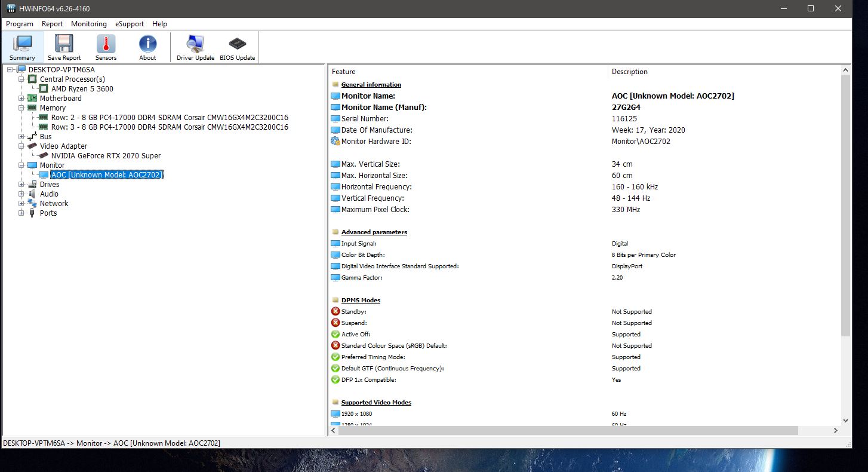
Task: Click the DPMS Modes section icon
Action: click(x=335, y=300)
